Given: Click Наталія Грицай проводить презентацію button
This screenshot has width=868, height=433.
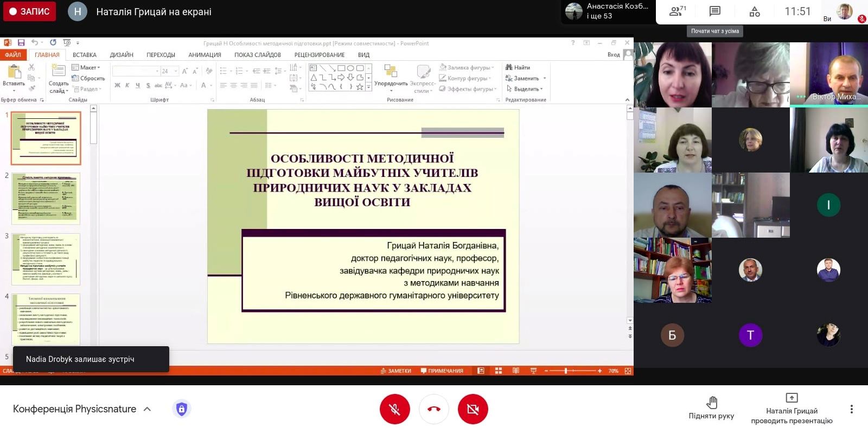Looking at the screenshot, I should tap(792, 409).
